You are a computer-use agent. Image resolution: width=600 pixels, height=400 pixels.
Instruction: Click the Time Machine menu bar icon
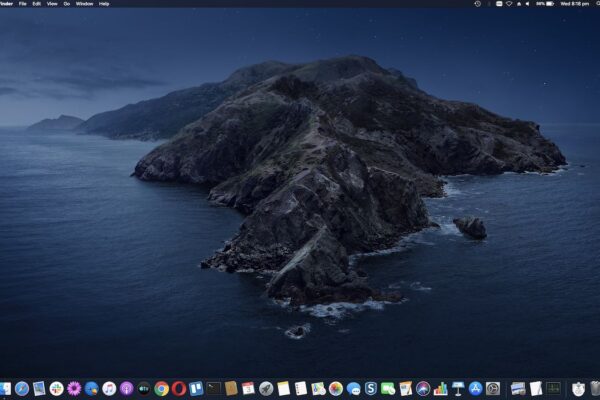[478, 4]
